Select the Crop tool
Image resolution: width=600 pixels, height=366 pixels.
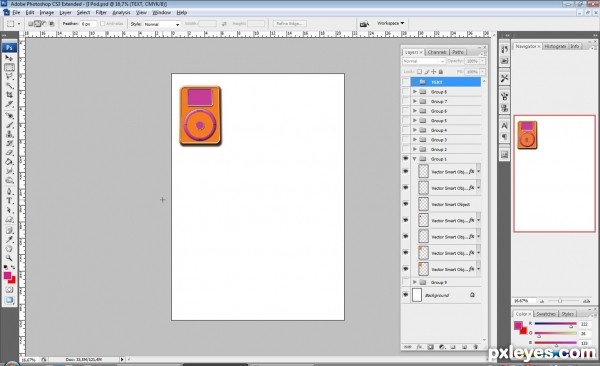[9, 95]
